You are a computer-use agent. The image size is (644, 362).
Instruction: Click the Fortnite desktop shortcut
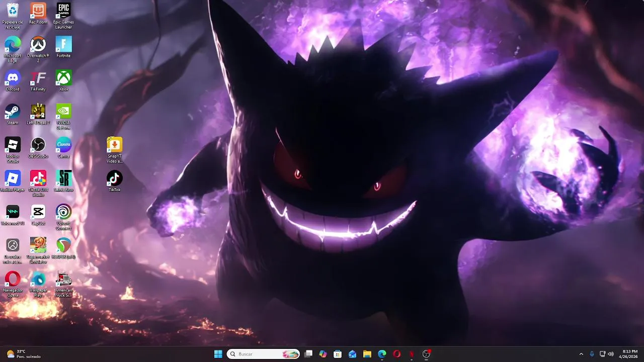point(63,47)
